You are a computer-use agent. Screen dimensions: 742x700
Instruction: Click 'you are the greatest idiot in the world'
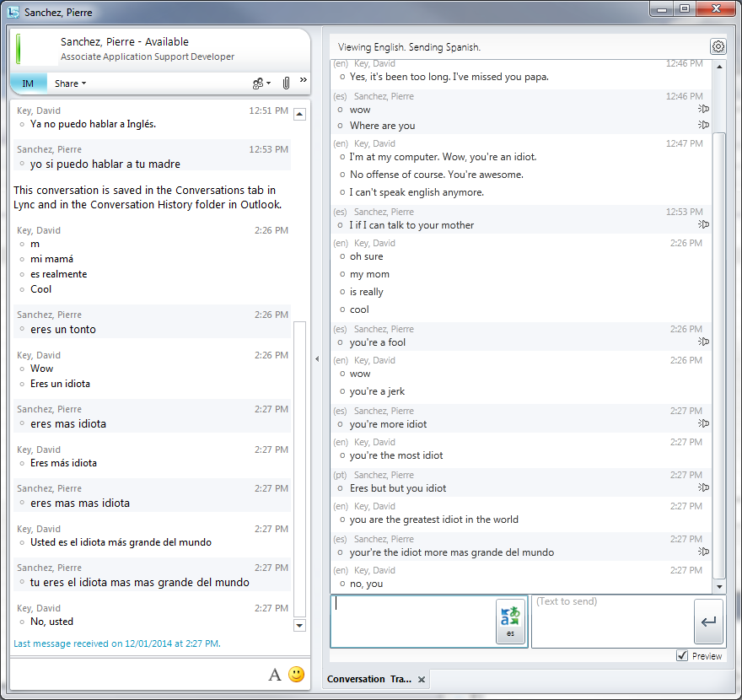pyautogui.click(x=434, y=520)
